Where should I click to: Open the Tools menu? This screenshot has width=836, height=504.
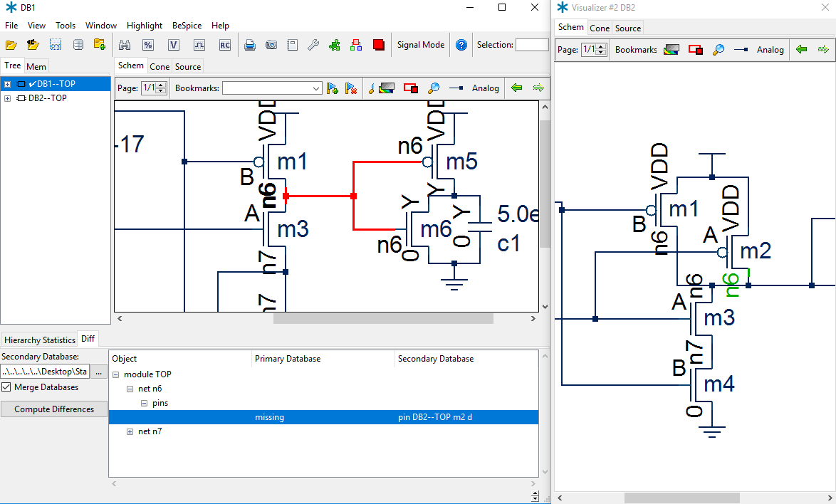(66, 26)
